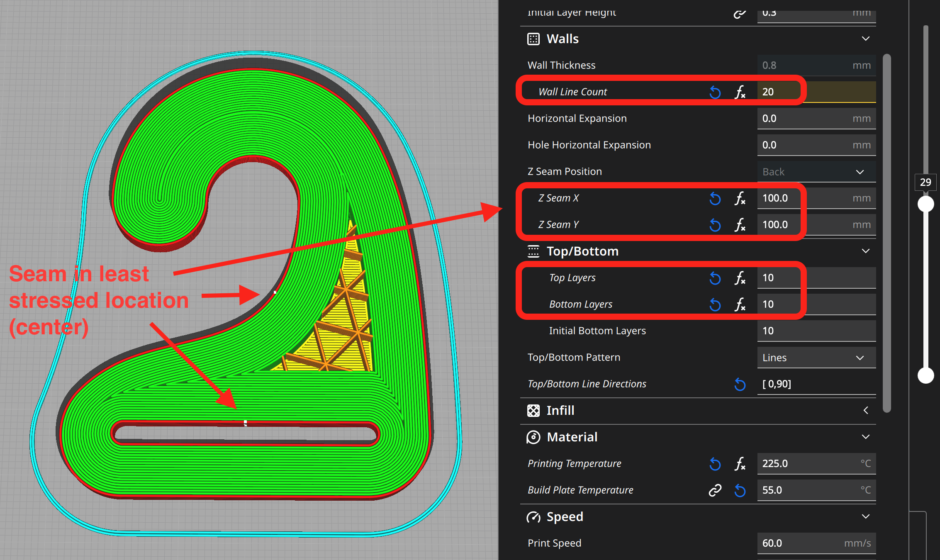940x560 pixels.
Task: Edit the Z Seam Y value field
Action: (x=816, y=225)
